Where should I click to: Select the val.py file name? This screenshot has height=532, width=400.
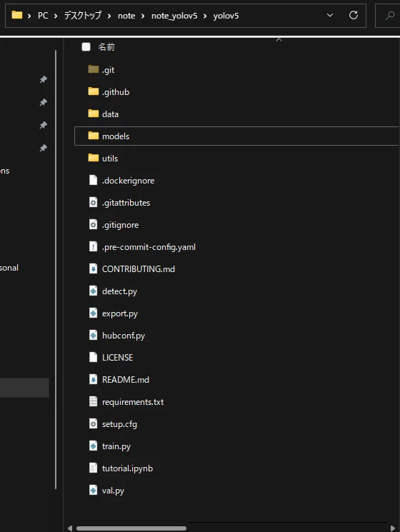click(113, 491)
